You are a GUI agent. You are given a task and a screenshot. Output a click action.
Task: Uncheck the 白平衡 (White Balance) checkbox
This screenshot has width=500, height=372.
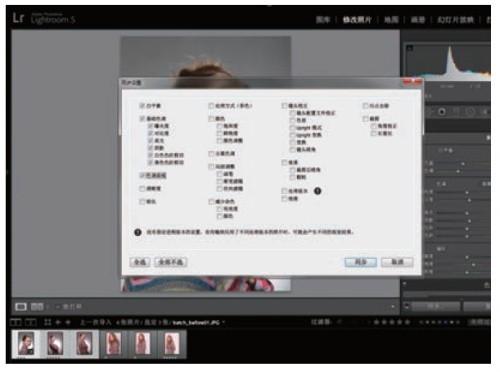[142, 106]
